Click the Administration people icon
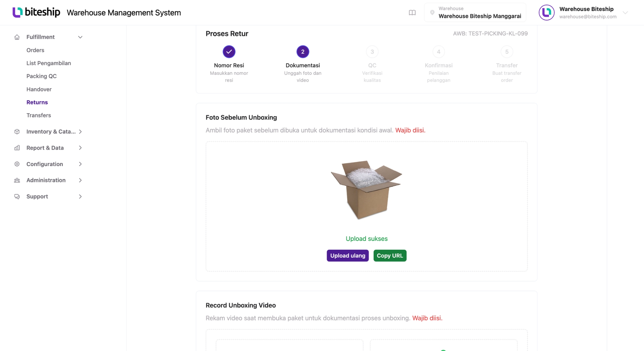Viewport: 644px width, 351px height. point(17,180)
